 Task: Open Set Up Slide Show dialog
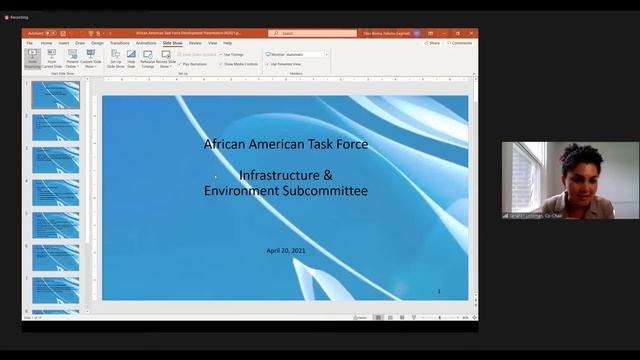coord(116,59)
